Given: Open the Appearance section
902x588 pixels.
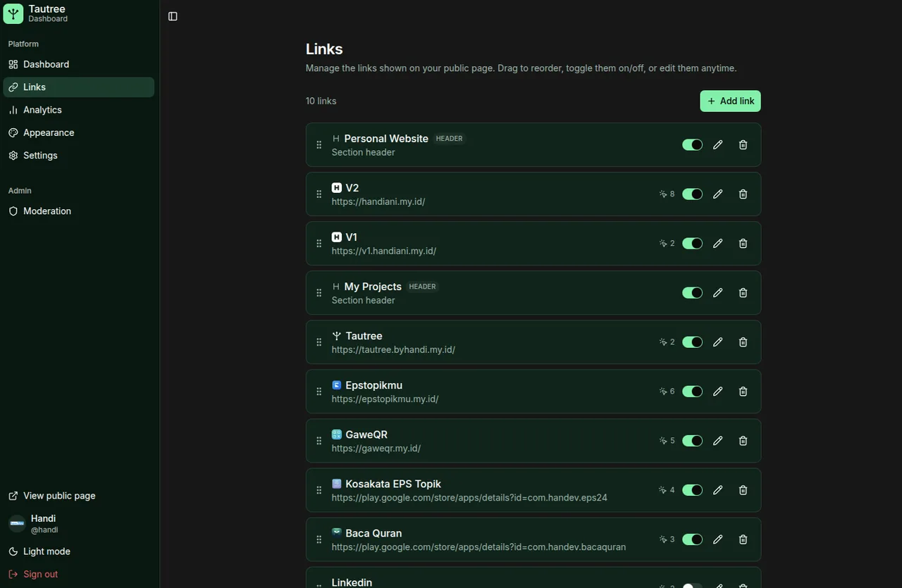Looking at the screenshot, I should pyautogui.click(x=79, y=132).
